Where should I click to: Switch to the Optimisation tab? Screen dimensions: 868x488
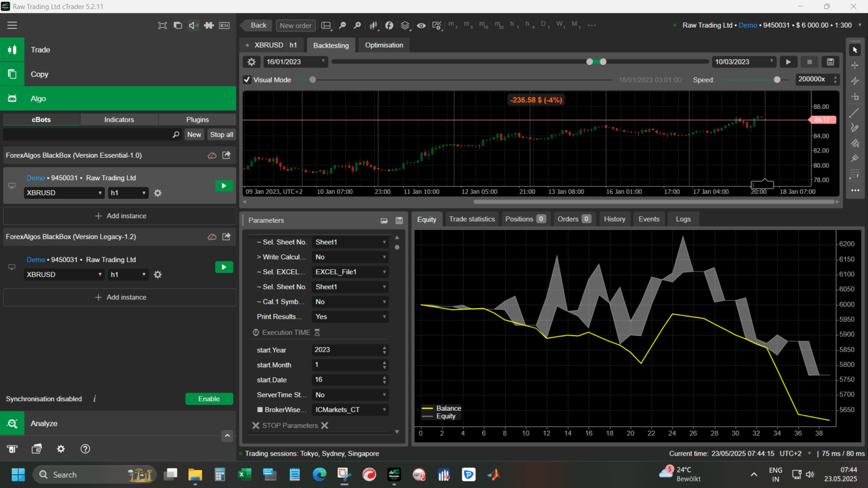click(384, 45)
